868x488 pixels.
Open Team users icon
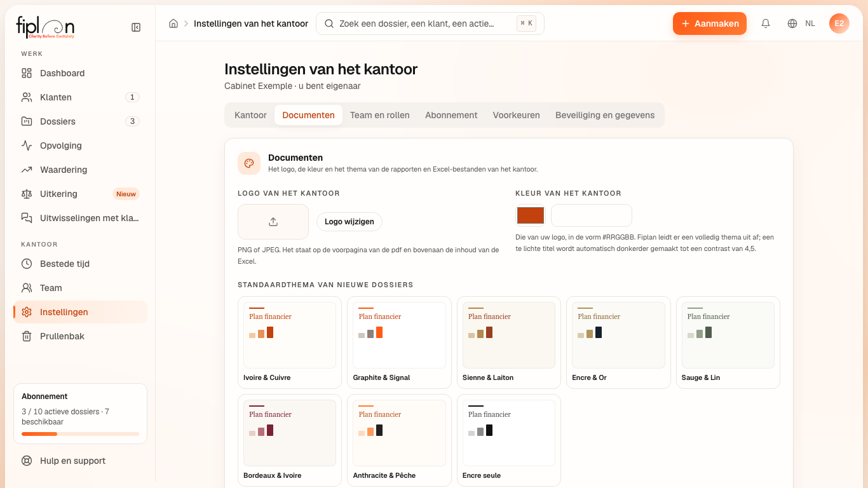[x=27, y=288]
